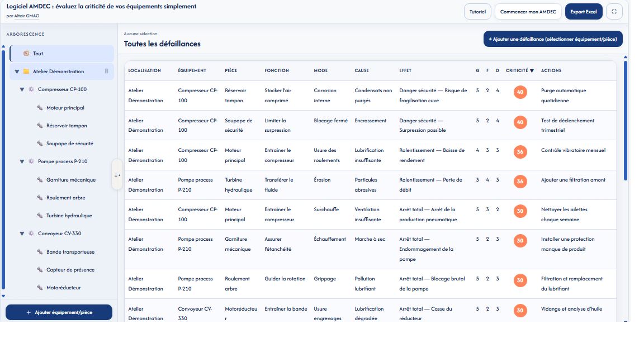Open the Tutoriel button
The height and width of the screenshot is (362, 644).
[x=477, y=12]
